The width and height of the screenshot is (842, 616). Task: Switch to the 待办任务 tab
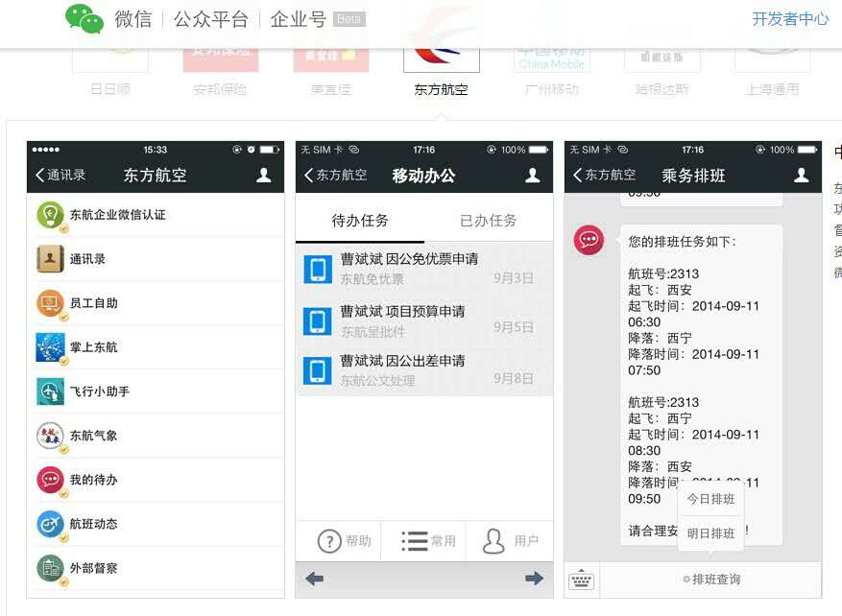pyautogui.click(x=360, y=221)
